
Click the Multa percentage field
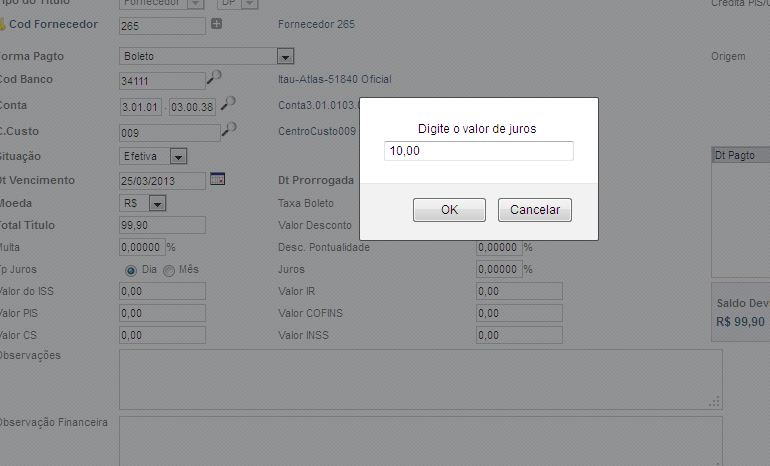click(141, 247)
